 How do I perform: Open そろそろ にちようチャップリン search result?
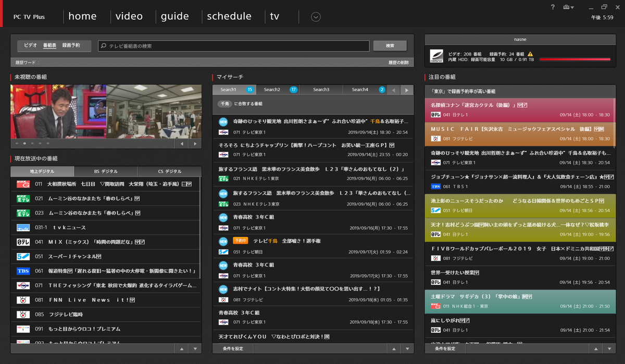click(x=313, y=149)
